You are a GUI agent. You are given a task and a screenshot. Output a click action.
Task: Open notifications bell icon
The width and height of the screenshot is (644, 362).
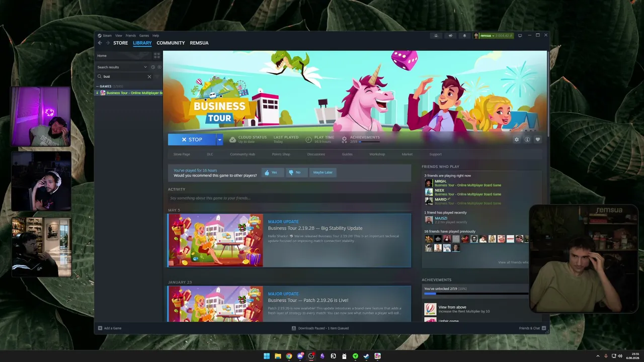(x=464, y=36)
